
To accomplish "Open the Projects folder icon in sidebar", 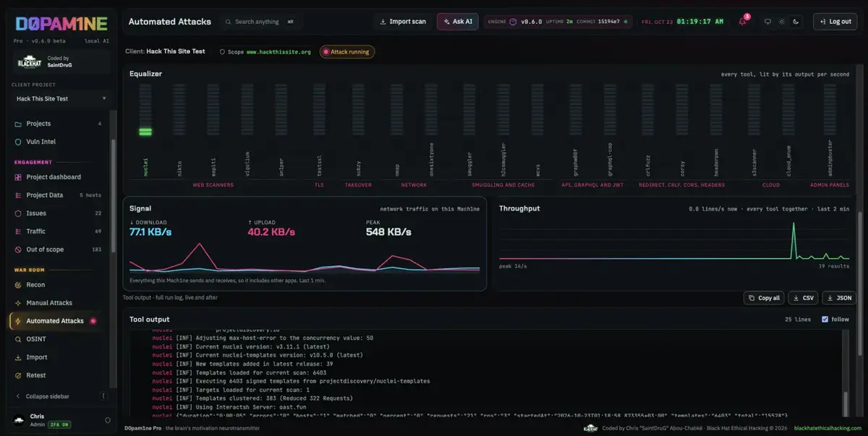I will point(19,124).
